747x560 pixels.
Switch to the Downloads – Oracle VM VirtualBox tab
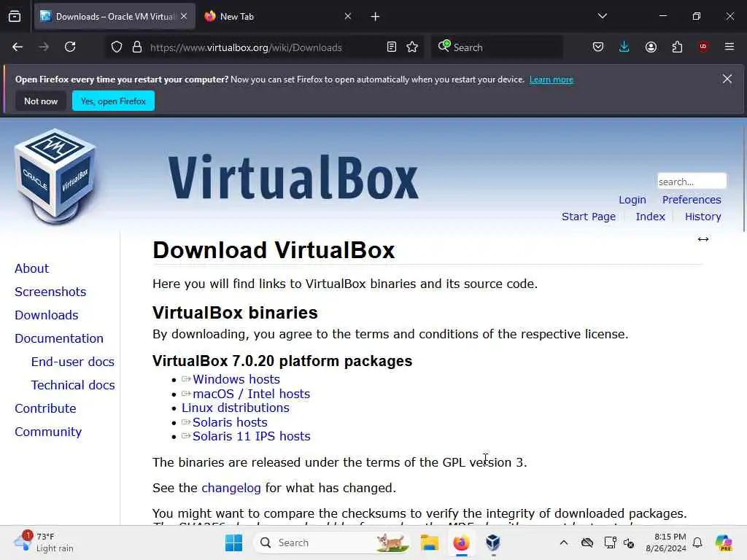pyautogui.click(x=115, y=17)
